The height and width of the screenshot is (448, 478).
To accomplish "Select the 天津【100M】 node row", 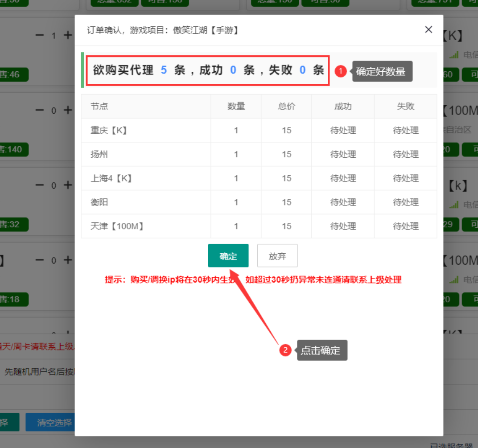I will click(259, 226).
